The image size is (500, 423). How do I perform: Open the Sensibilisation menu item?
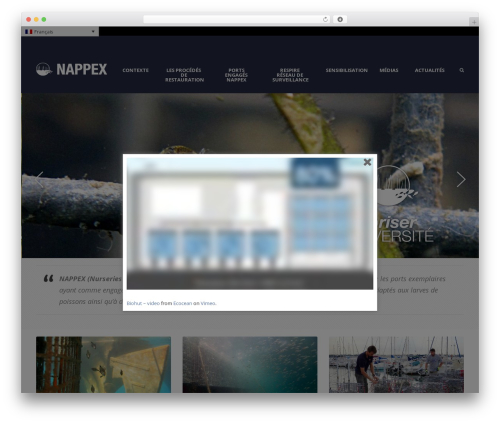click(x=347, y=70)
